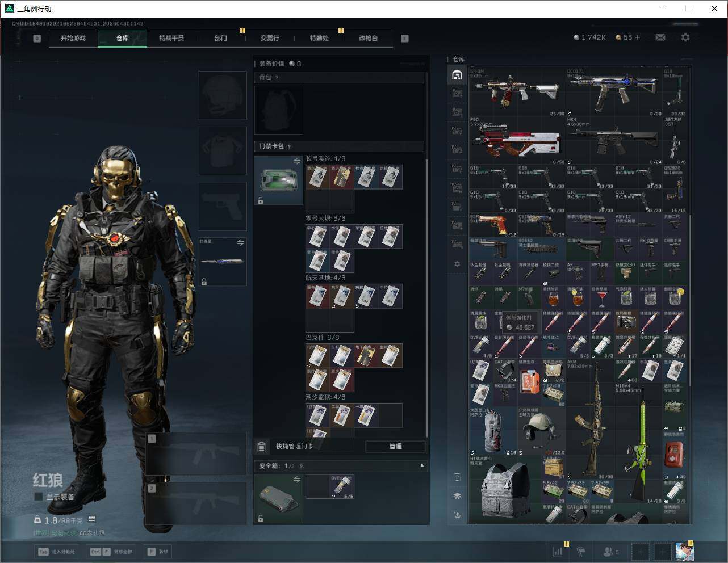Screen dimensions: 728x563
Task: Click the stack items layers icon
Action: coord(457,496)
